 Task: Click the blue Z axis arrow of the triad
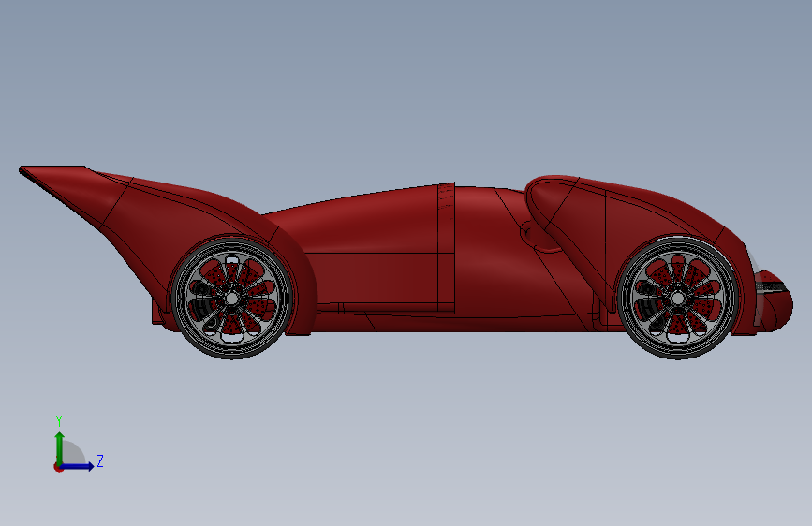78,466
